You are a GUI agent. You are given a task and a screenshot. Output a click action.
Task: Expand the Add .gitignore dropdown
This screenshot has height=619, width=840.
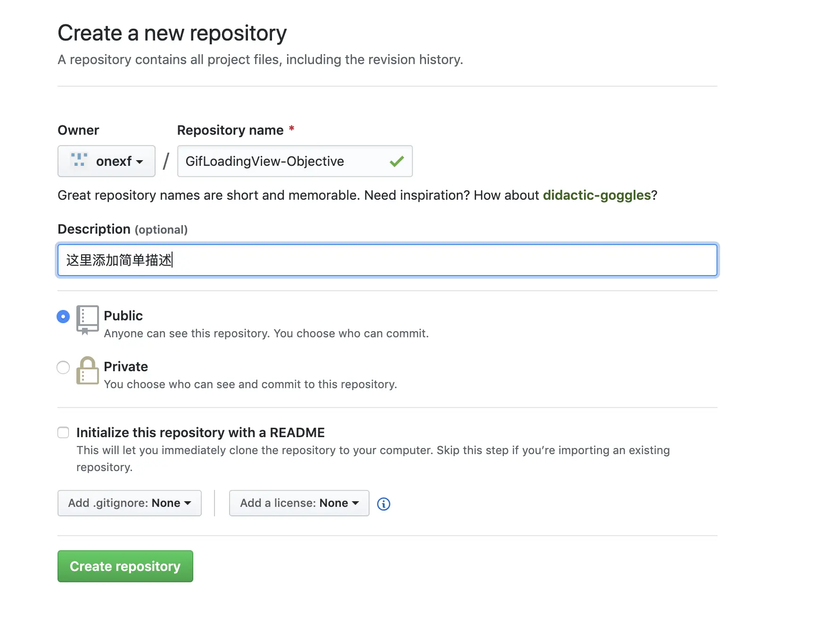(x=130, y=503)
